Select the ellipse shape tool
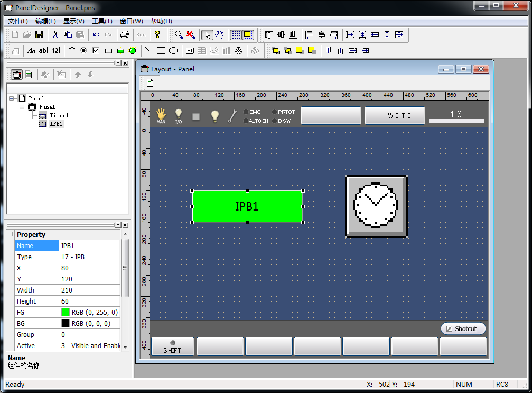 (x=173, y=51)
